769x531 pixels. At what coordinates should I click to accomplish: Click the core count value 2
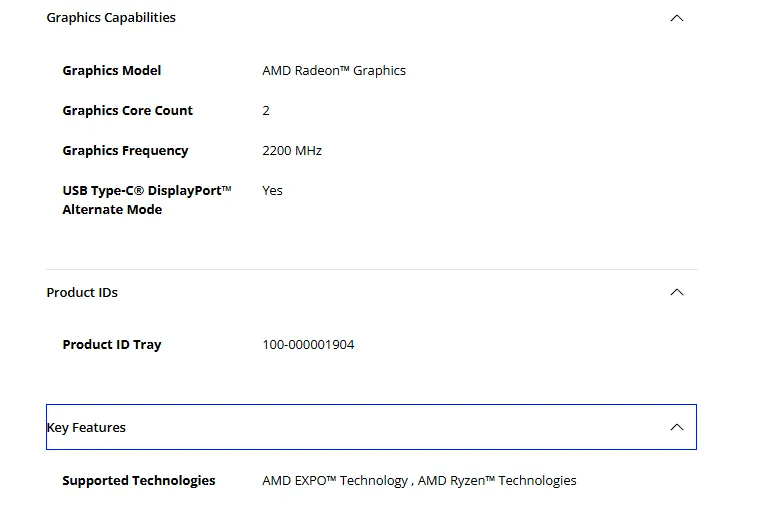point(266,111)
